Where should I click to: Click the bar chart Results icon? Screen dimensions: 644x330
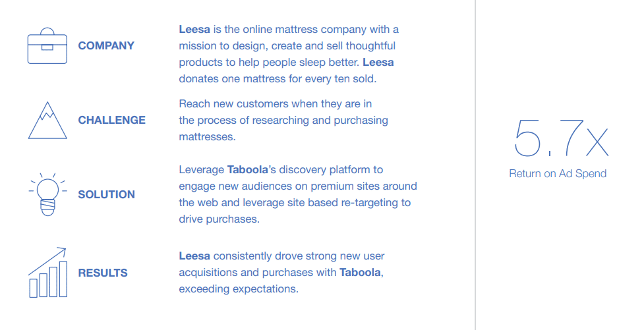click(47, 272)
